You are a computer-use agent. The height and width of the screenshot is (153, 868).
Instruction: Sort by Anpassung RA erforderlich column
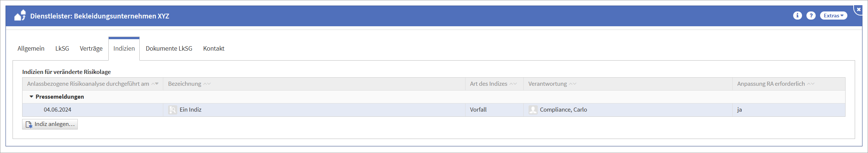pyautogui.click(x=771, y=84)
